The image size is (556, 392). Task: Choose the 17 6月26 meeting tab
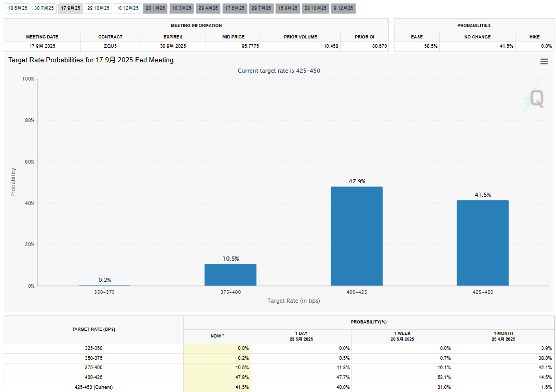point(235,8)
